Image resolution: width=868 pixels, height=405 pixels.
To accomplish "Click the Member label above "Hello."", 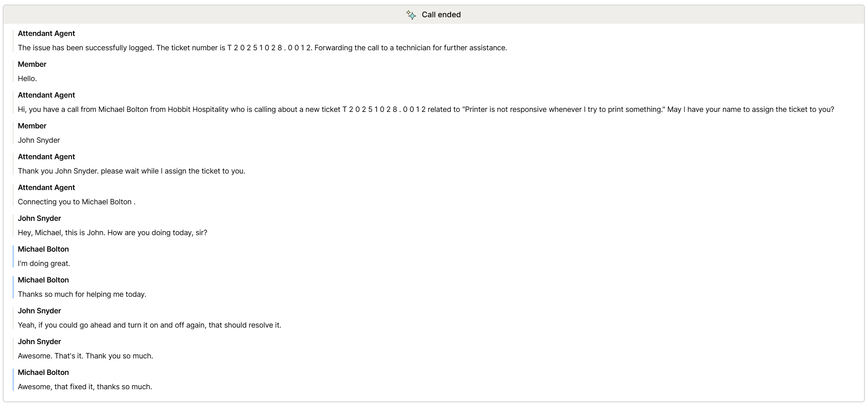I will pos(32,64).
